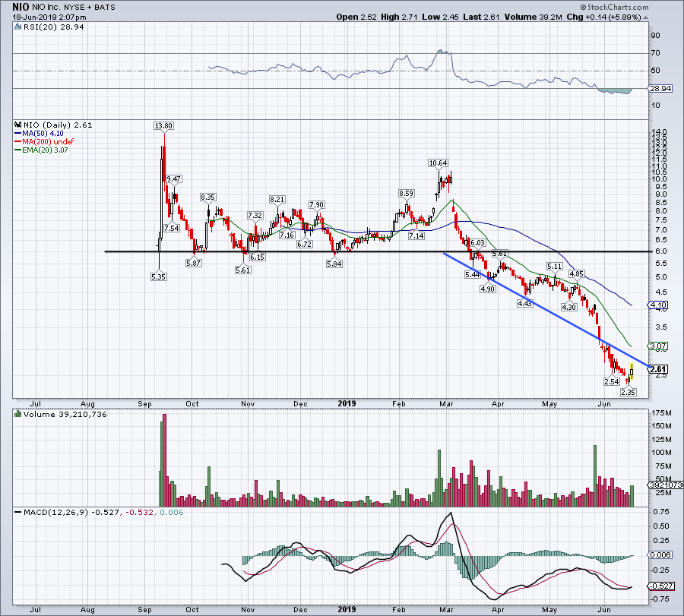Click the green EMA(20) legend line marker
The width and height of the screenshot is (684, 616).
click(18, 150)
